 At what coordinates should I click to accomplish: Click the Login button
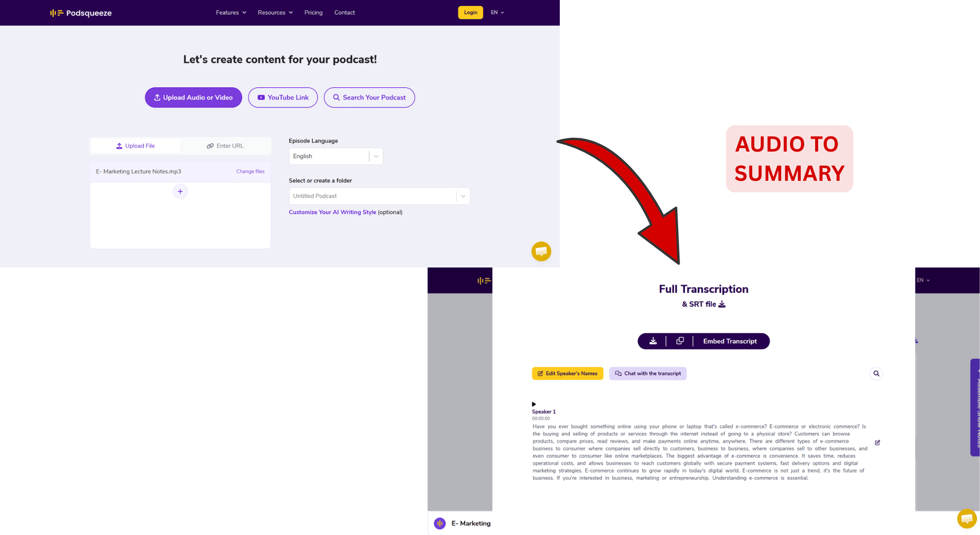coord(470,12)
